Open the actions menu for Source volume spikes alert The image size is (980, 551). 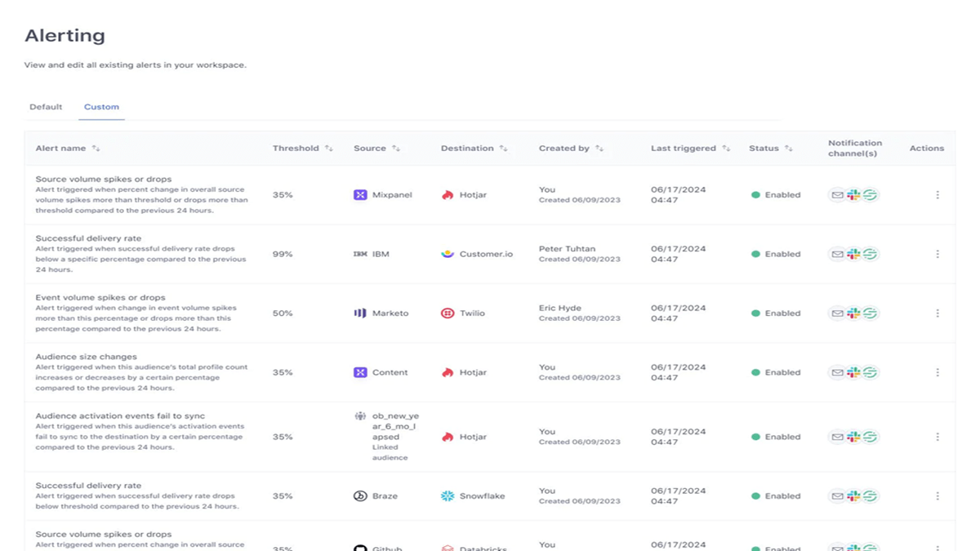pos(937,195)
